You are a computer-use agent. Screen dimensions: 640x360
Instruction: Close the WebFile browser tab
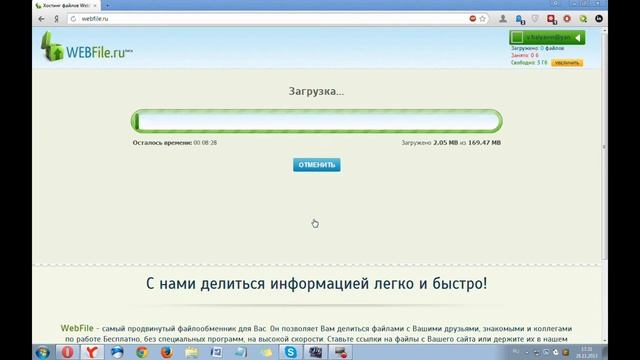coord(95,6)
